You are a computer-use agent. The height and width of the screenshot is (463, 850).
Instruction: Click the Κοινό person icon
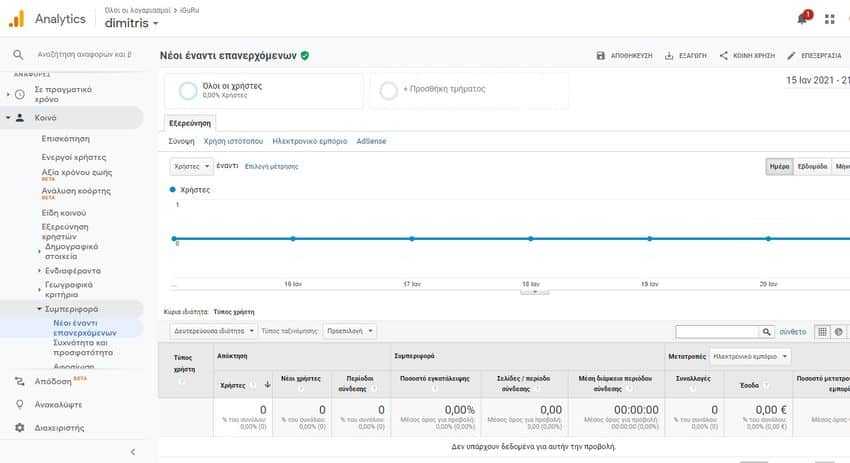click(20, 118)
